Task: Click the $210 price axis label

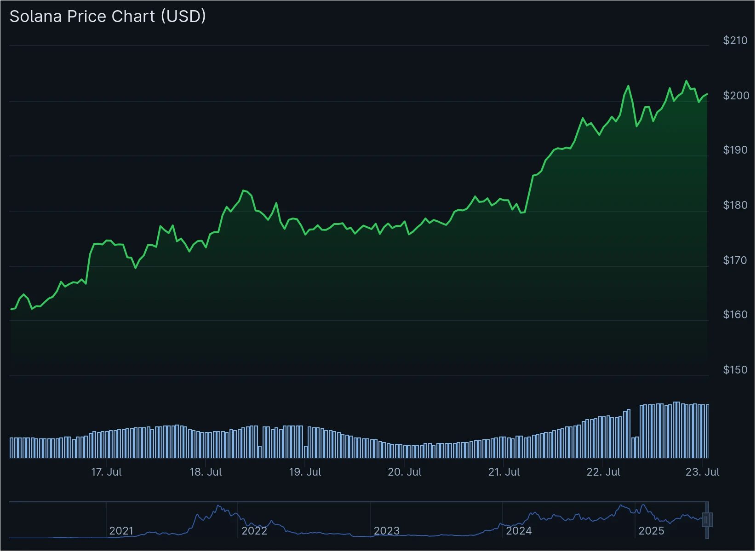Action: click(735, 40)
